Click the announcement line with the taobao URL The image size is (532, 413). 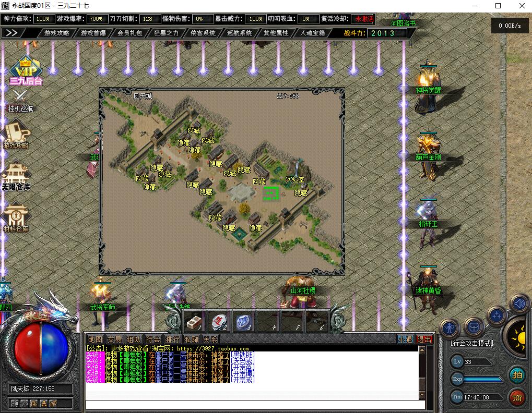click(168, 348)
